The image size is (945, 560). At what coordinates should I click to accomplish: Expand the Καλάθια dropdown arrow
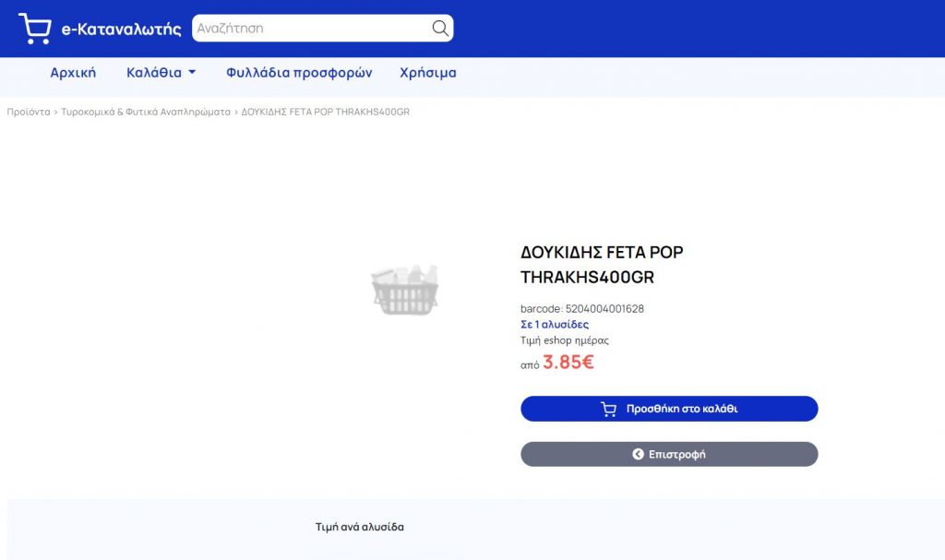point(192,72)
